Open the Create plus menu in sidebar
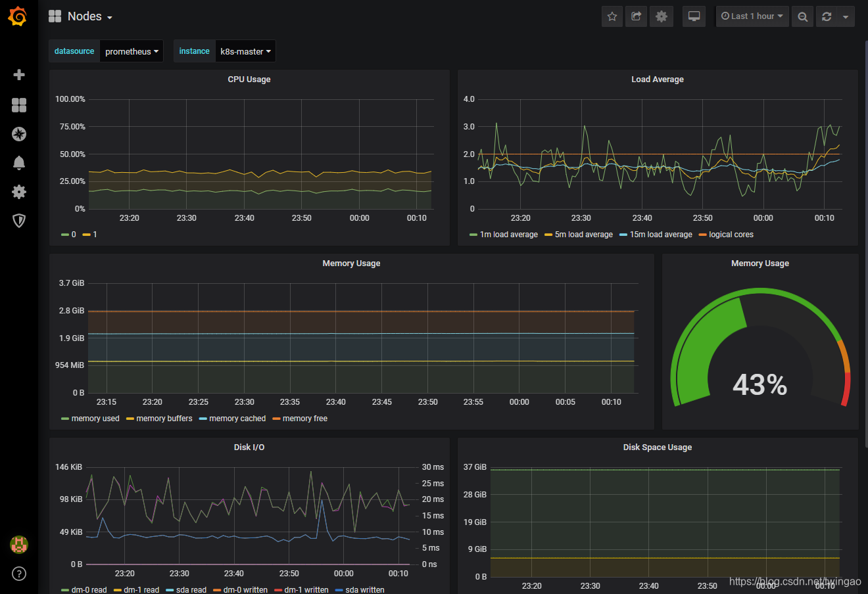Screen dimensions: 868x594 click(x=19, y=75)
